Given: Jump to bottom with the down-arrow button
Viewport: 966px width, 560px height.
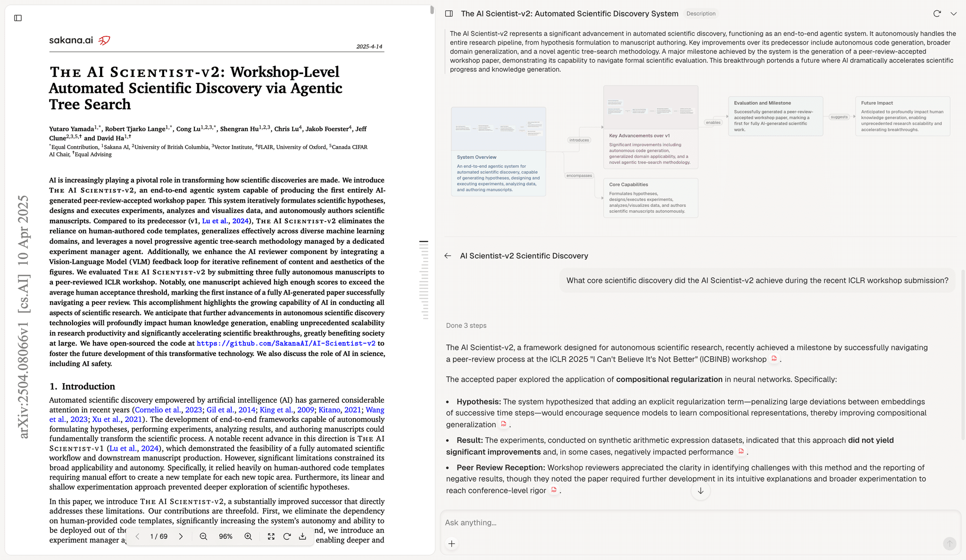Looking at the screenshot, I should 700,491.
